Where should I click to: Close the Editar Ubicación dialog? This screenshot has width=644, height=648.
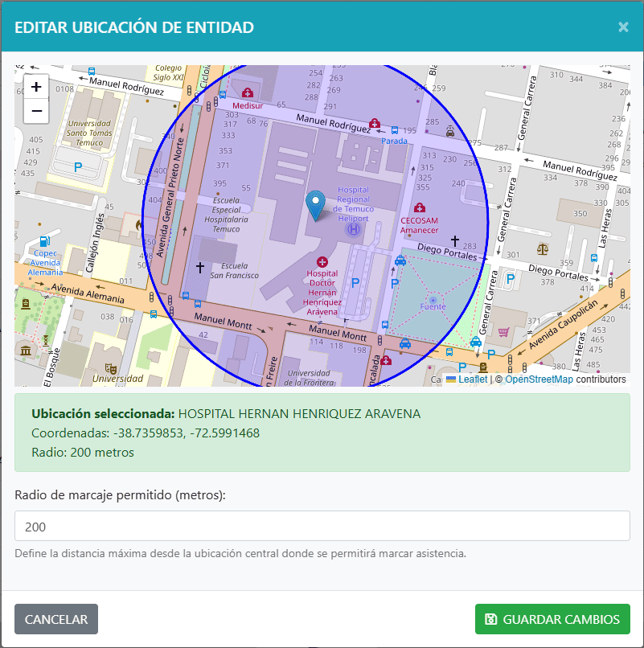623,27
